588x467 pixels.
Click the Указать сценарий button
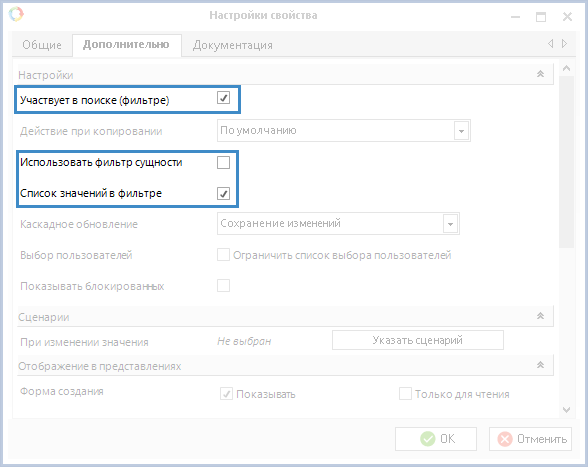pyautogui.click(x=418, y=340)
